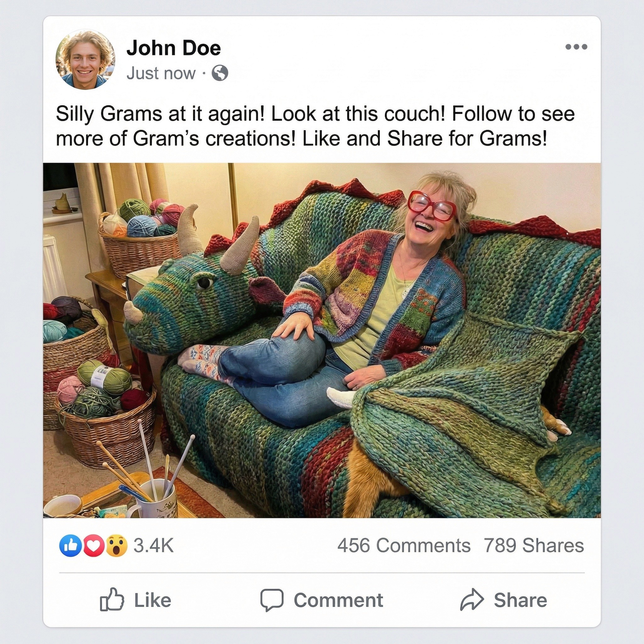Click the globe public audience icon
The width and height of the screenshot is (644, 644).
220,73
